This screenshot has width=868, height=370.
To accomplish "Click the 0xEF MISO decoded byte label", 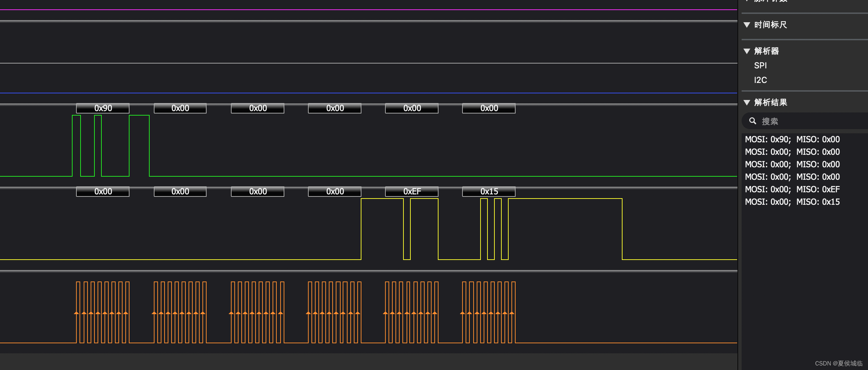I will [412, 192].
